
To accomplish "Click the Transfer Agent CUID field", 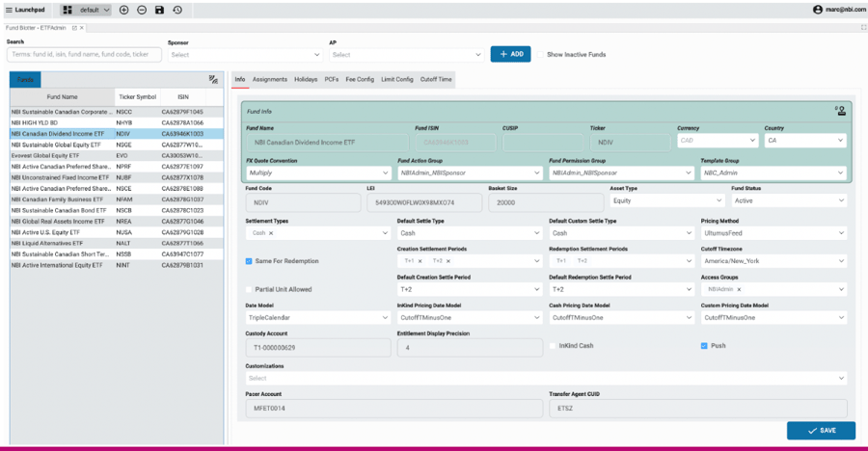I will click(698, 409).
